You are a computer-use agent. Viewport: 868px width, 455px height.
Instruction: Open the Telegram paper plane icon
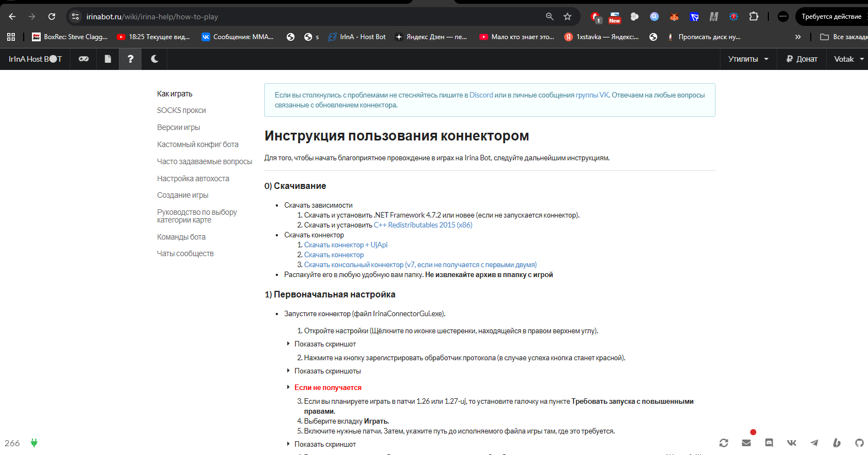[814, 443]
